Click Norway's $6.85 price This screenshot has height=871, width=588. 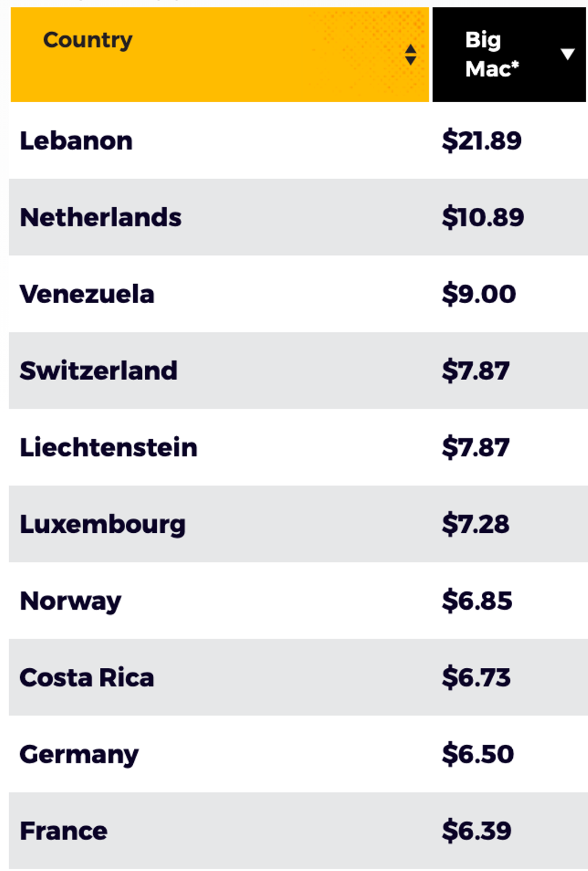pyautogui.click(x=477, y=601)
